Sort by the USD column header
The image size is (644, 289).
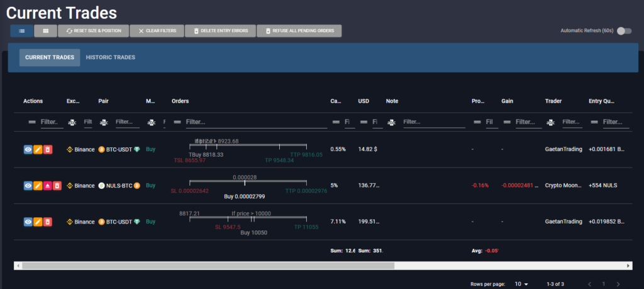[x=364, y=101]
